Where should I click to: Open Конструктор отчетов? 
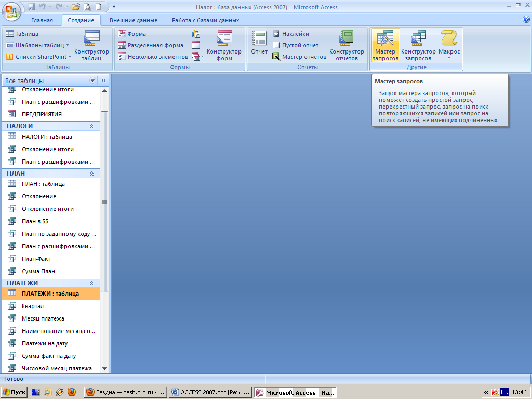[x=347, y=45]
